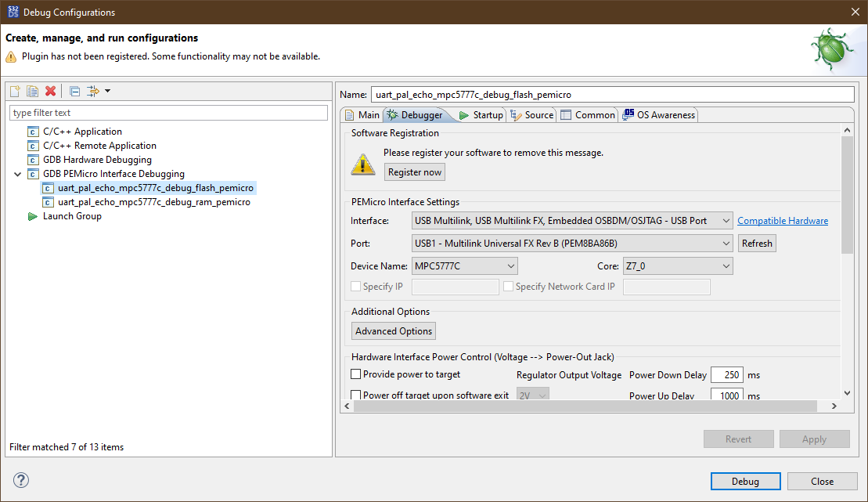Click the Duplicate configuration icon
The height and width of the screenshot is (502, 868).
pos(32,91)
